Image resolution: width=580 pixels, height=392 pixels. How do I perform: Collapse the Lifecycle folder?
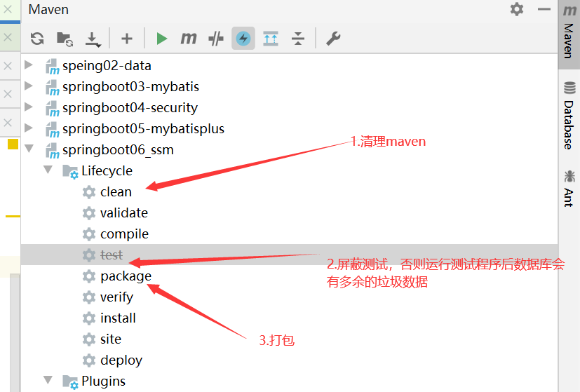(x=48, y=170)
